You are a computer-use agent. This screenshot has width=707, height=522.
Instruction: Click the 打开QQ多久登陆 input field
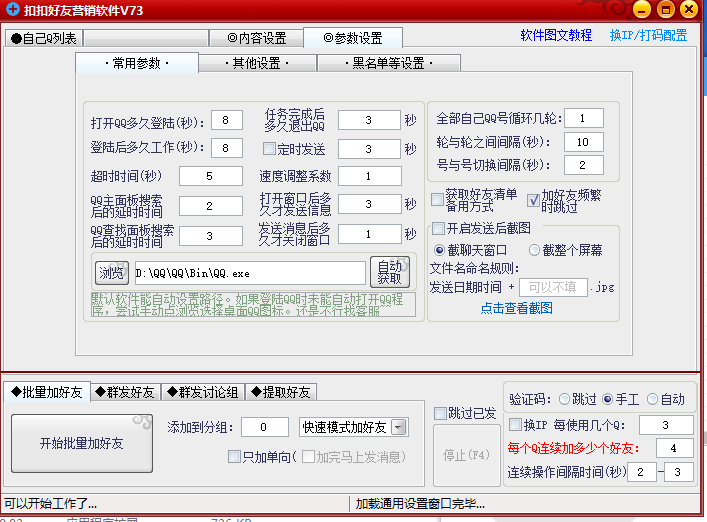coord(226,120)
